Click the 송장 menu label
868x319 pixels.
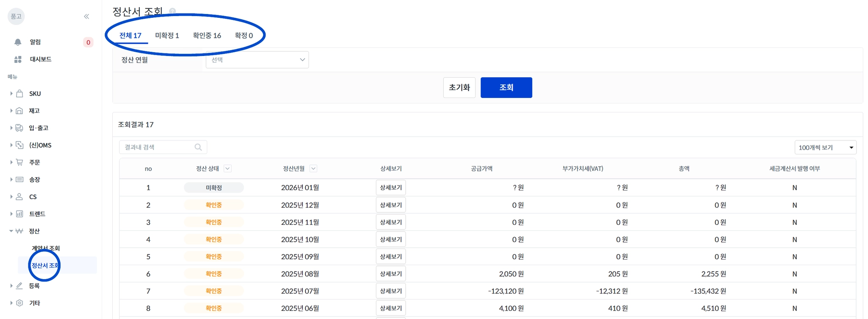pos(34,179)
